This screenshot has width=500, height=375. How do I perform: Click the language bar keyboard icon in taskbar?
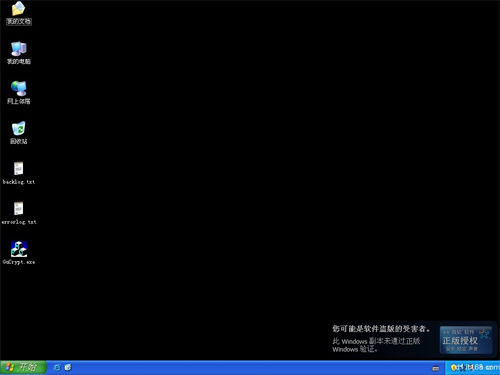coord(435,368)
